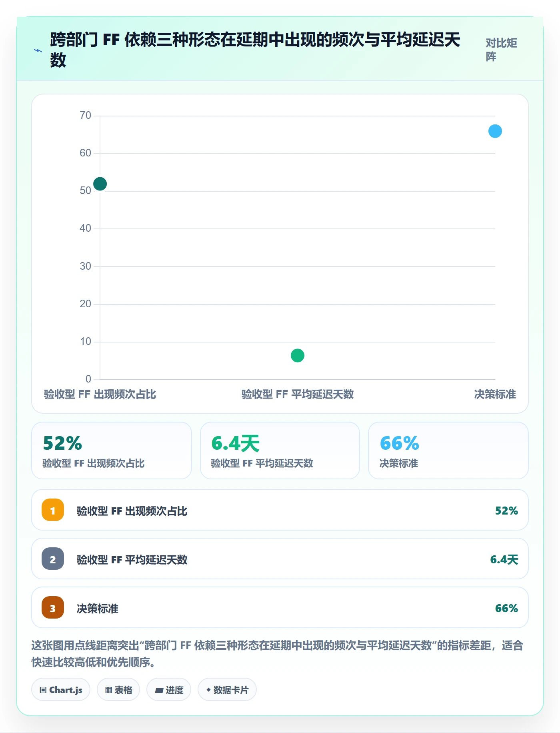This screenshot has height=733, width=560.
Task: Click the 6.4天 stat card value
Action: click(x=236, y=443)
